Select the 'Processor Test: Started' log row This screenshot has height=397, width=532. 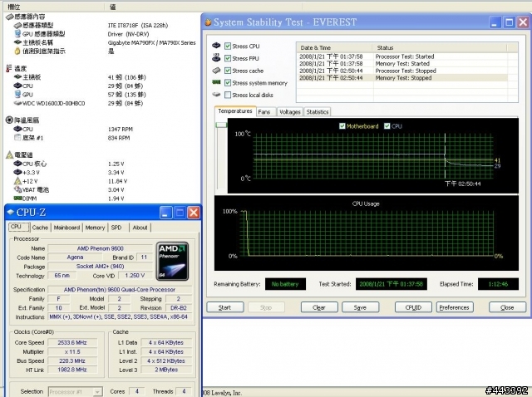tap(402, 56)
